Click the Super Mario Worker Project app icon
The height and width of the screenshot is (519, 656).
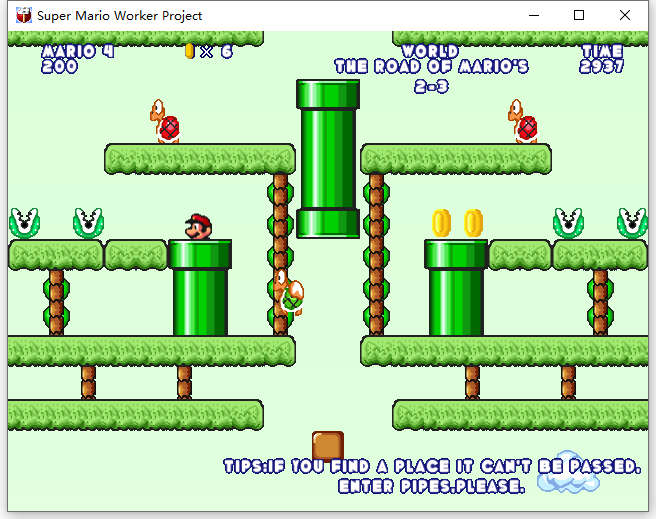(24, 15)
